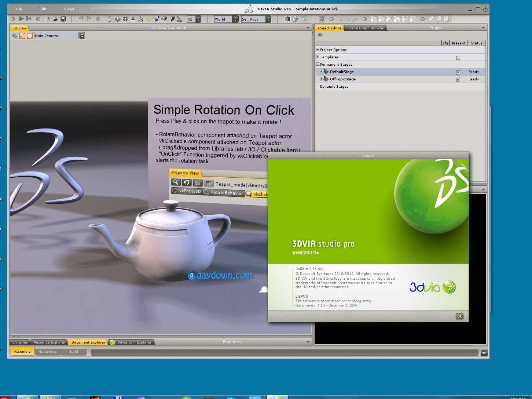Open the World coordinate dropdown
Image resolution: width=532 pixels, height=399 pixels.
pos(235,19)
